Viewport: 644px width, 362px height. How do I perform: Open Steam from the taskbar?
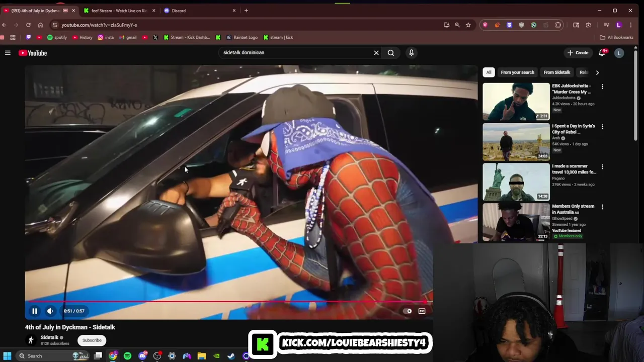pyautogui.click(x=231, y=356)
